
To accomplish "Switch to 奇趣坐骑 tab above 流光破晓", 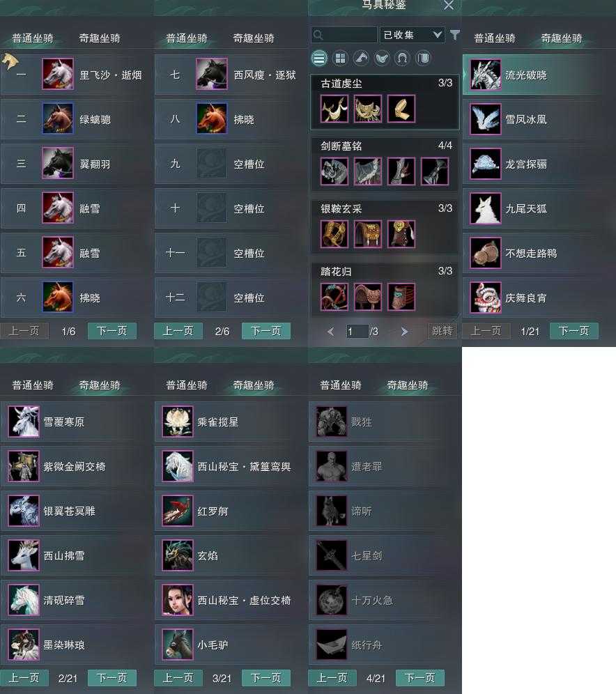I will pos(561,38).
